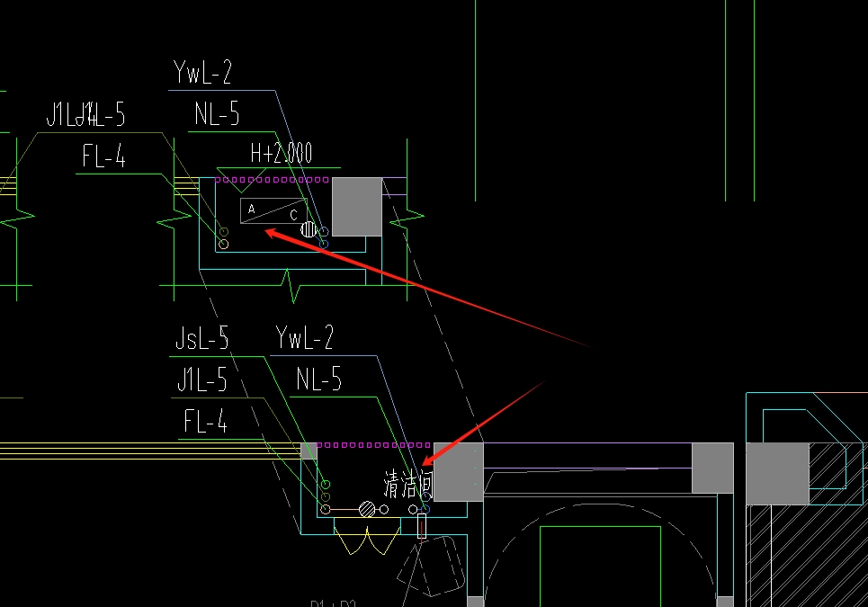Select the YwL-2 label beside JsL-5
Viewport: 868px width, 607px height.
click(304, 337)
